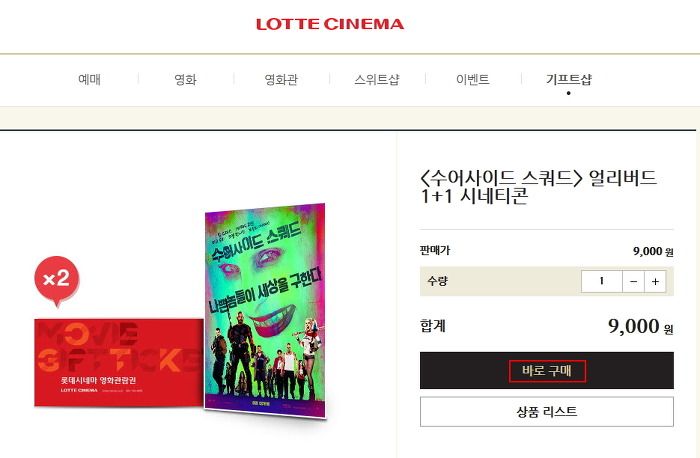
Task: Click the 수량 label
Action: pos(437,281)
